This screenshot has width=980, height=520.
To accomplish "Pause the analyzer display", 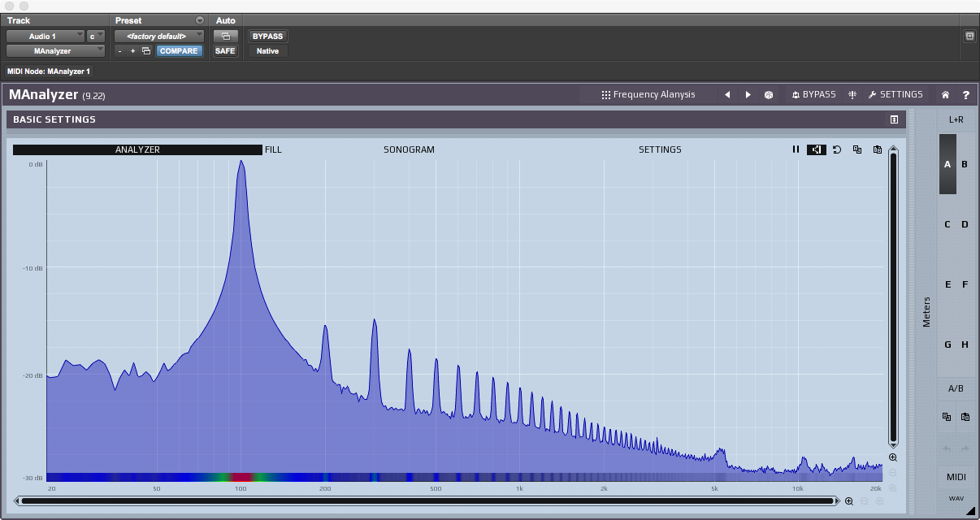I will pyautogui.click(x=796, y=149).
